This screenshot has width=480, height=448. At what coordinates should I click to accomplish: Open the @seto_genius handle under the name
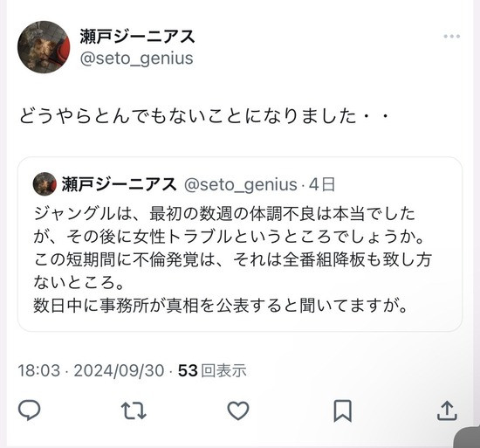point(136,59)
